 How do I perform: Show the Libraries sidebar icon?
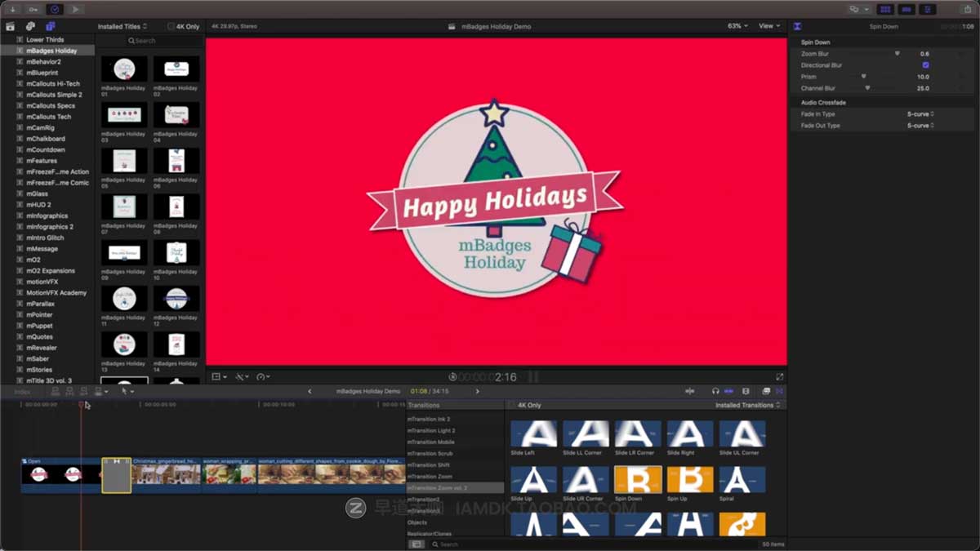(11, 26)
